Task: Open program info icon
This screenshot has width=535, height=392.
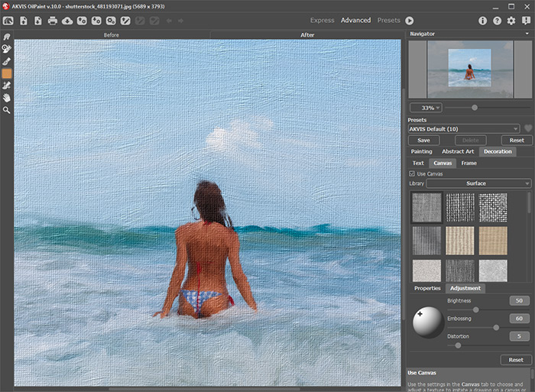Action: pos(482,21)
